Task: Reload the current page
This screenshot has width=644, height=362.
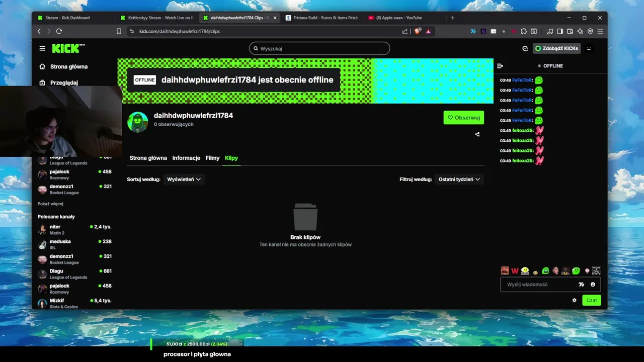Action: click(x=59, y=31)
